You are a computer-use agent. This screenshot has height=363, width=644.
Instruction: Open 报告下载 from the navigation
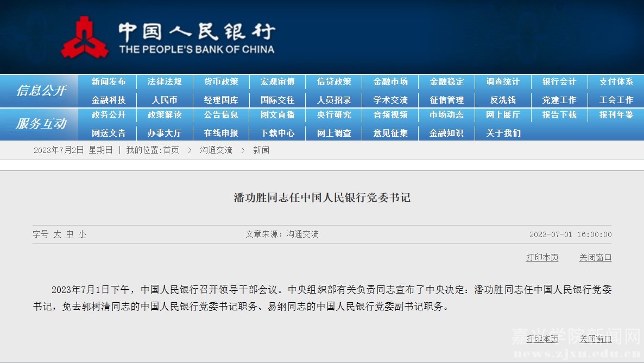tap(559, 115)
